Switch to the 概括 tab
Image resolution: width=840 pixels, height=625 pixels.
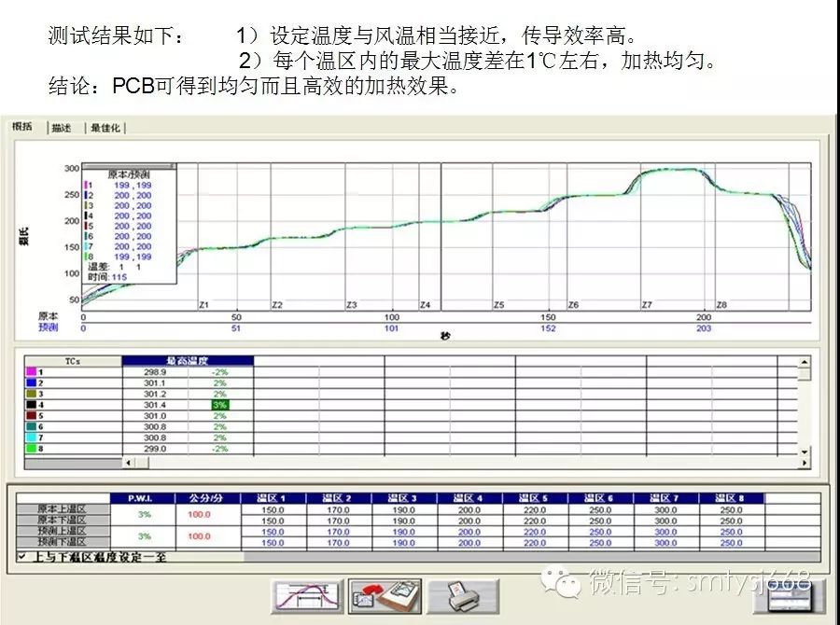pyautogui.click(x=22, y=126)
